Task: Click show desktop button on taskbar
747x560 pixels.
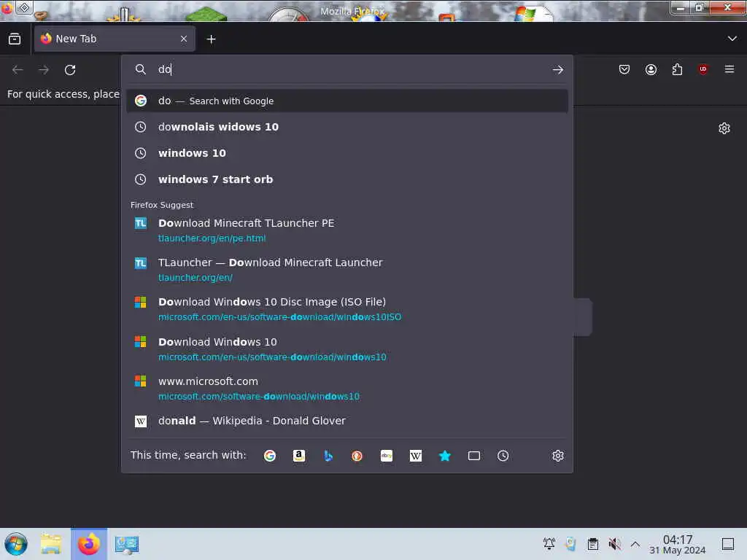Action: coord(728,544)
